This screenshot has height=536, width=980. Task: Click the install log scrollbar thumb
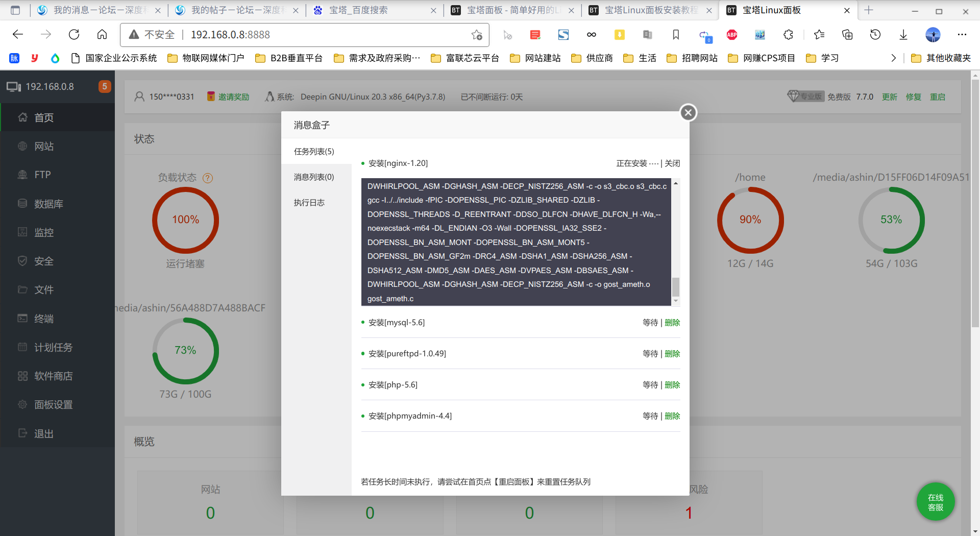tap(676, 287)
